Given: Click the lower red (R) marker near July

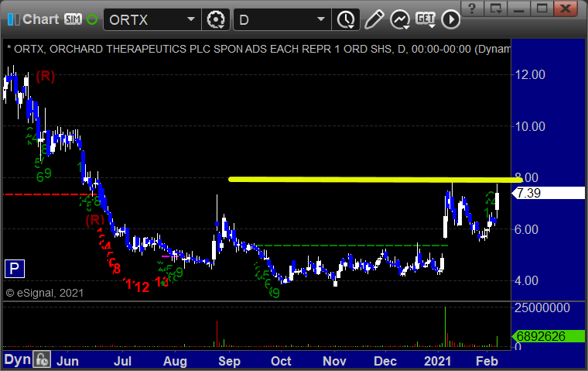Looking at the screenshot, I should (95, 220).
